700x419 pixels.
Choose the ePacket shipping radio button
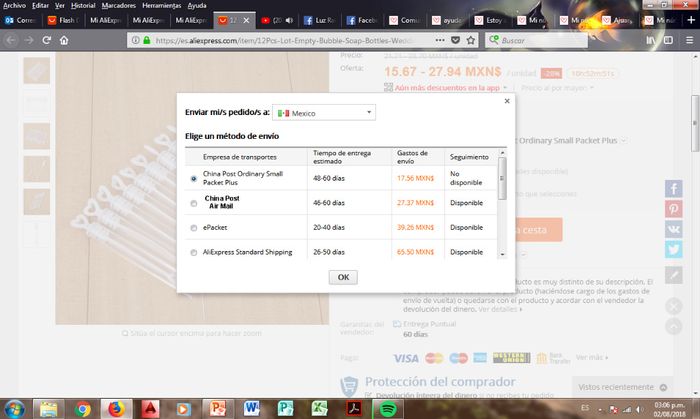pyautogui.click(x=193, y=228)
